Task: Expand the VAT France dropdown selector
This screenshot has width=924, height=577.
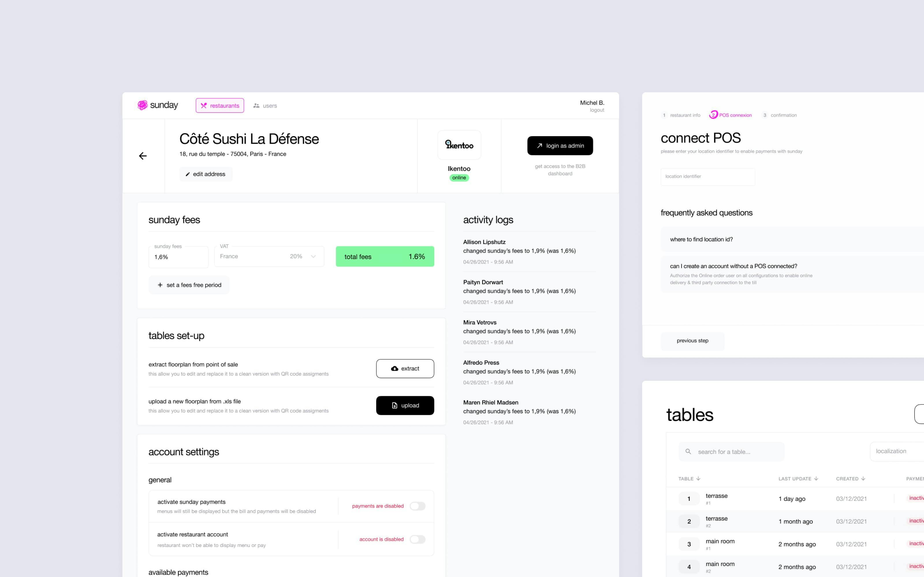Action: click(x=313, y=256)
